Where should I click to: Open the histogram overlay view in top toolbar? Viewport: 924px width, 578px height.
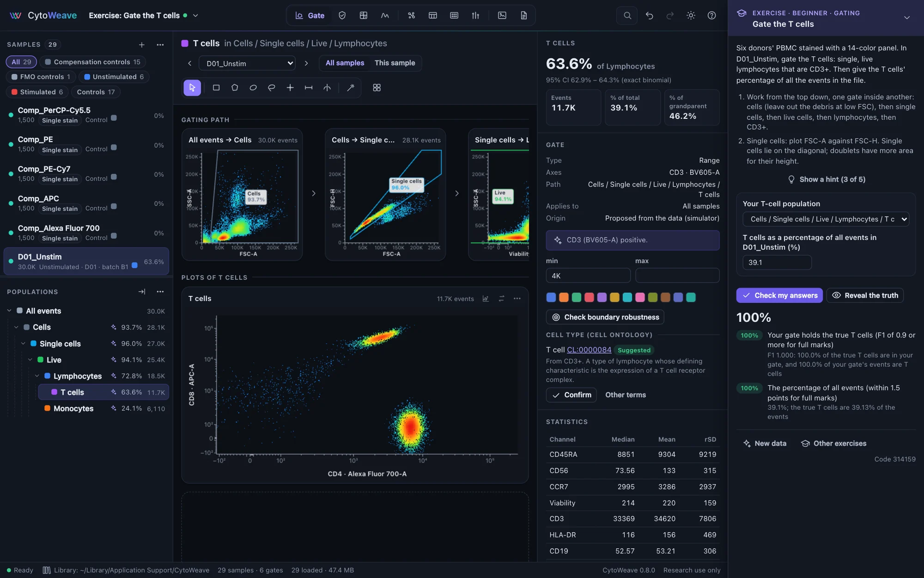[385, 15]
